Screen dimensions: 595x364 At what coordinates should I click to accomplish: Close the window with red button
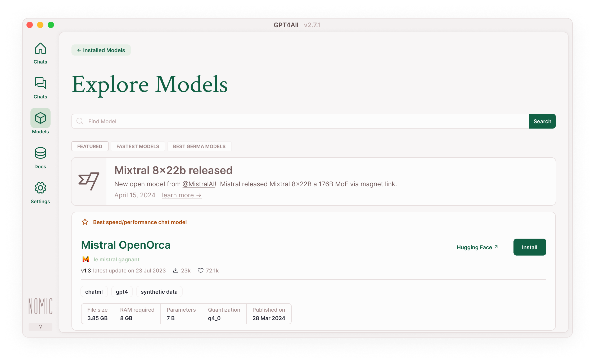[30, 25]
